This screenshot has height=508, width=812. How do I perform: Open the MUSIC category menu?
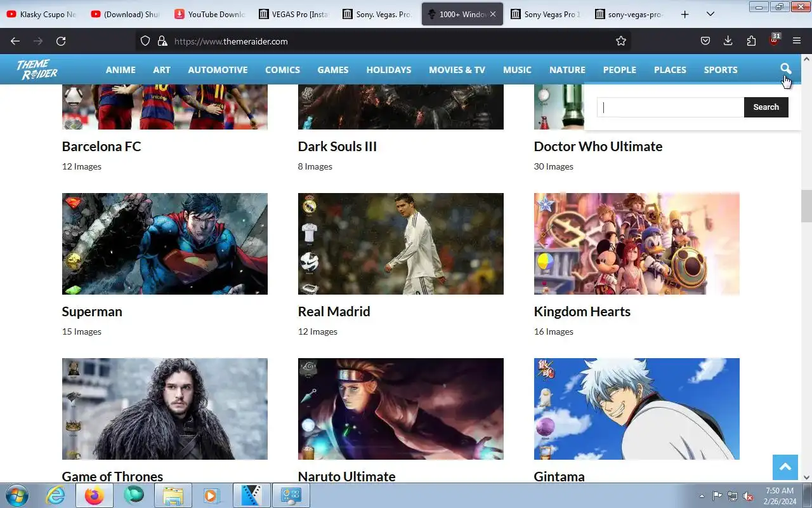pos(517,70)
